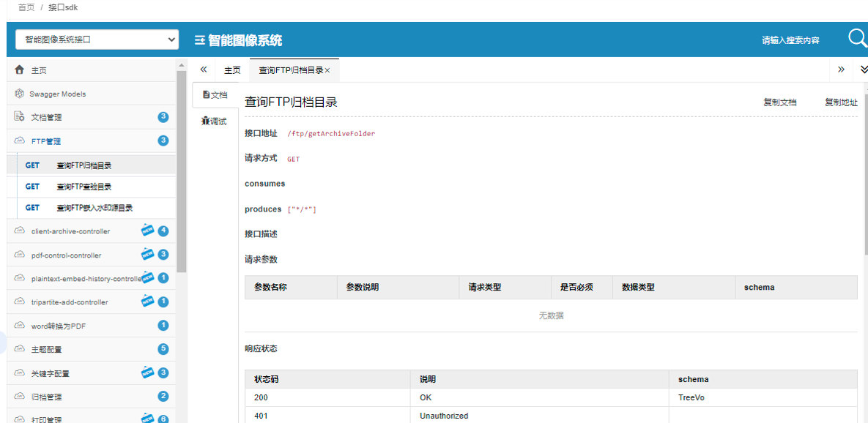Click the double-down chevron for tab options
The width and height of the screenshot is (868, 423).
[x=863, y=70]
